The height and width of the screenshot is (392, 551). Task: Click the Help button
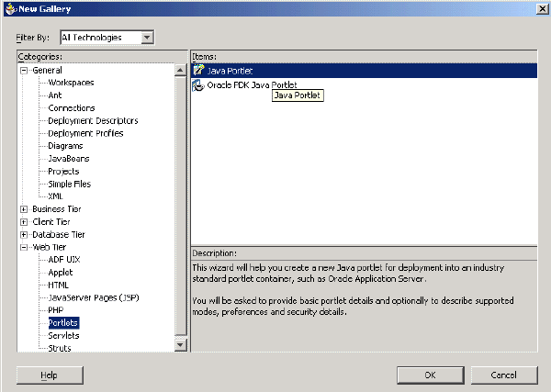[50, 375]
